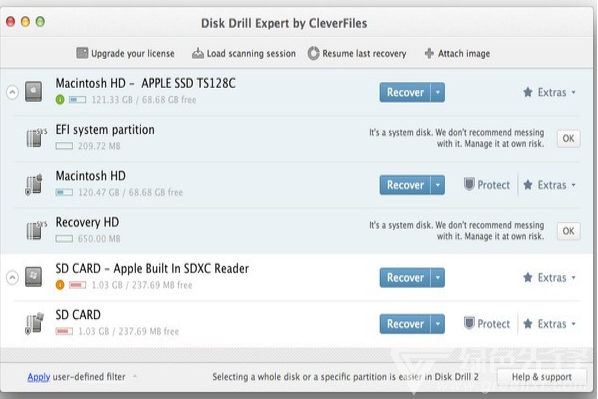Screen dimensions: 598x399
Task: Choose Resume last recovery in toolbar
Action: click(x=357, y=53)
